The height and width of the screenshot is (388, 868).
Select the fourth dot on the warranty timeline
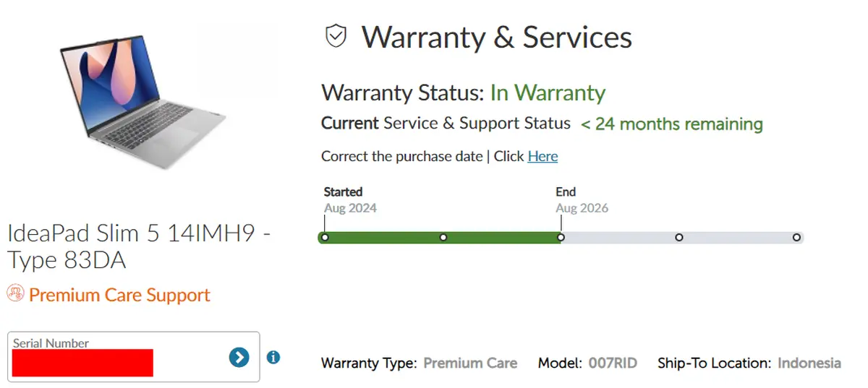point(679,237)
